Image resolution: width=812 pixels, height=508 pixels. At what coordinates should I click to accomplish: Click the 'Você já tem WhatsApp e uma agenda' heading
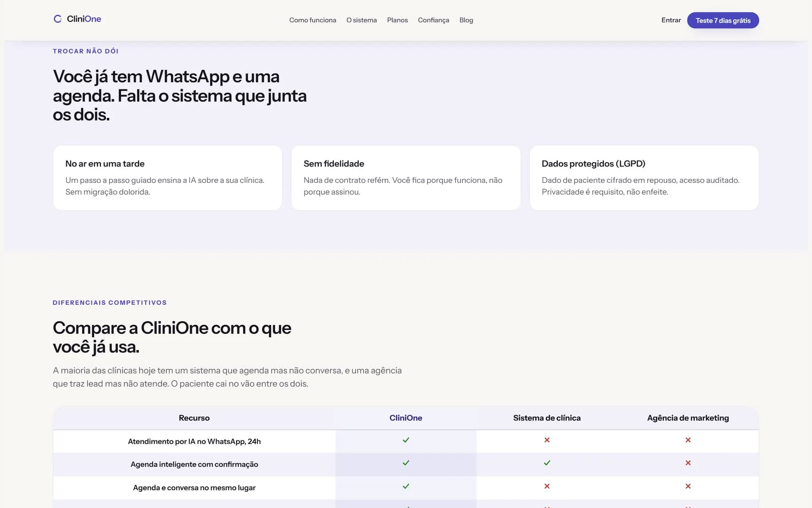(180, 96)
